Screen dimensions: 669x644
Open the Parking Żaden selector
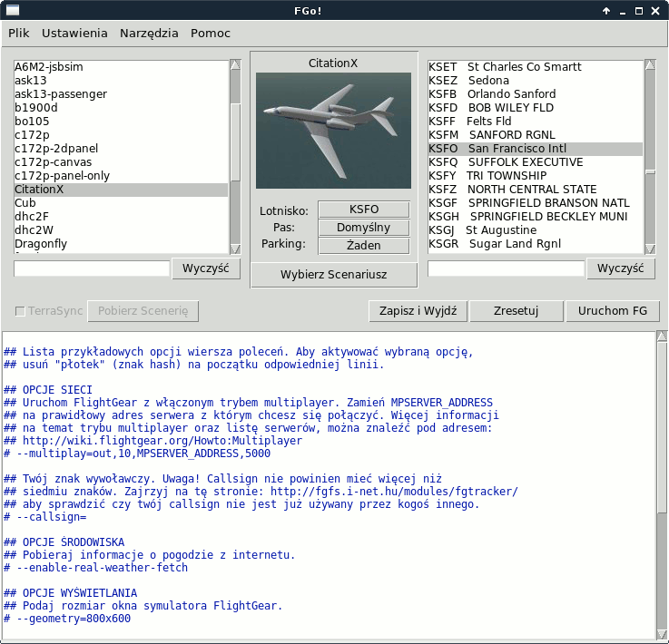click(x=364, y=246)
